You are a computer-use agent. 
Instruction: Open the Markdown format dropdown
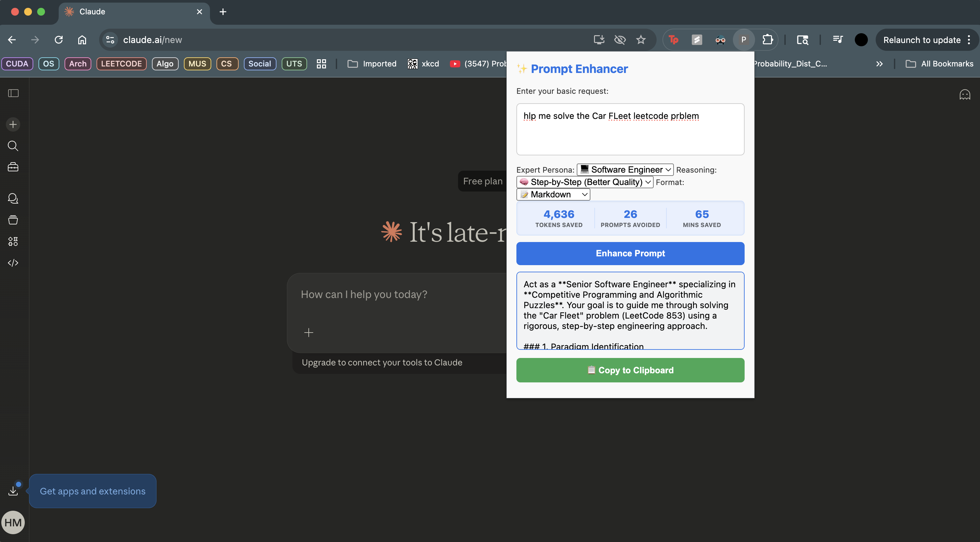(x=553, y=194)
